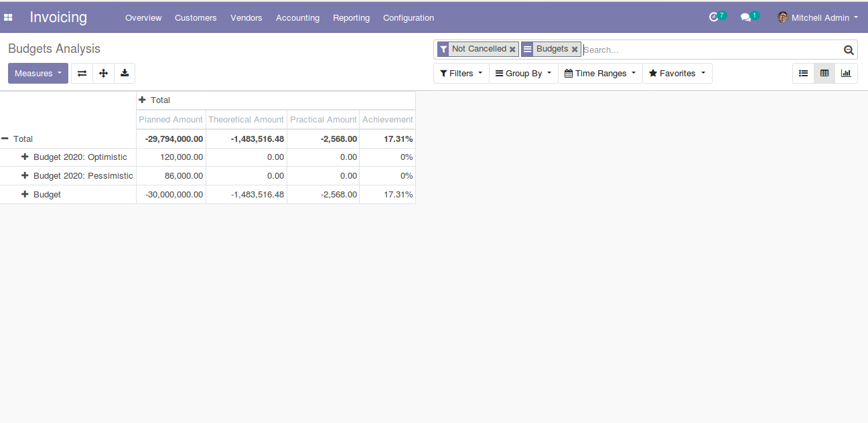
Task: Open the conversations chat icon
Action: pos(745,17)
